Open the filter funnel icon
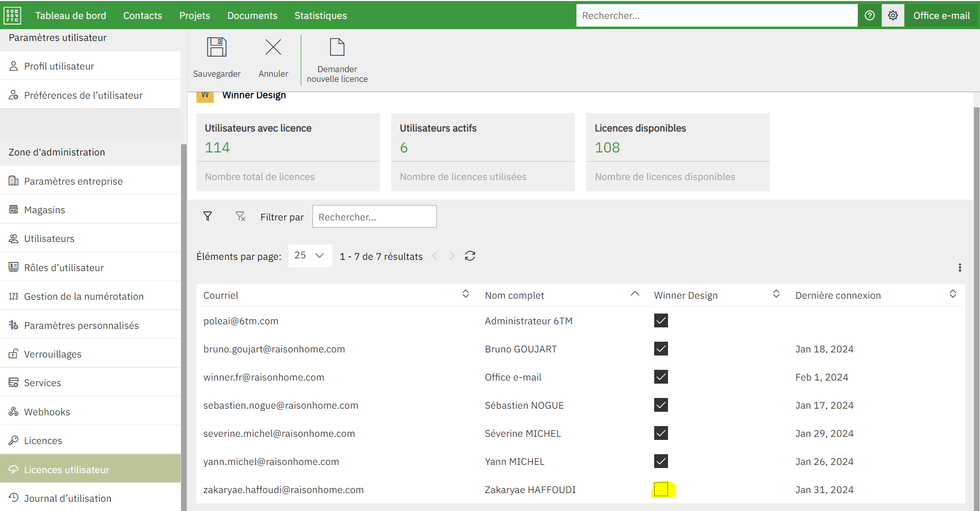Image resolution: width=980 pixels, height=511 pixels. (208, 216)
